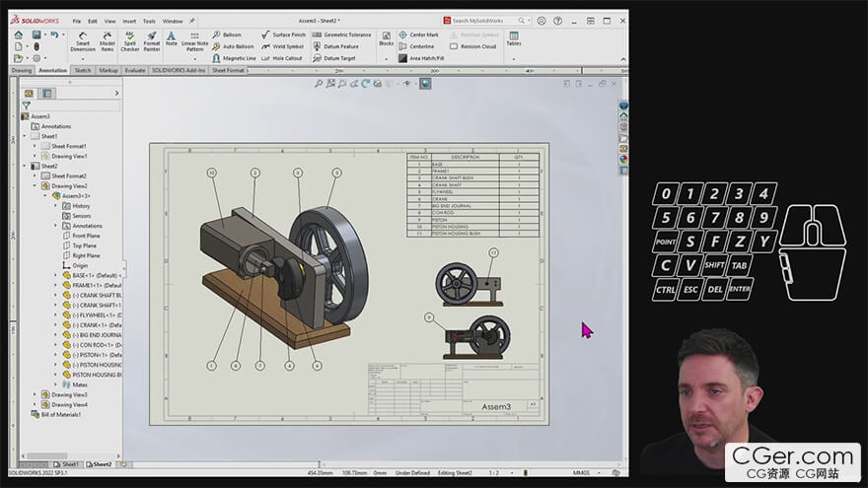Viewport: 868px width, 488px height.
Task: Select the Smart Dimension tool
Action: 83,40
